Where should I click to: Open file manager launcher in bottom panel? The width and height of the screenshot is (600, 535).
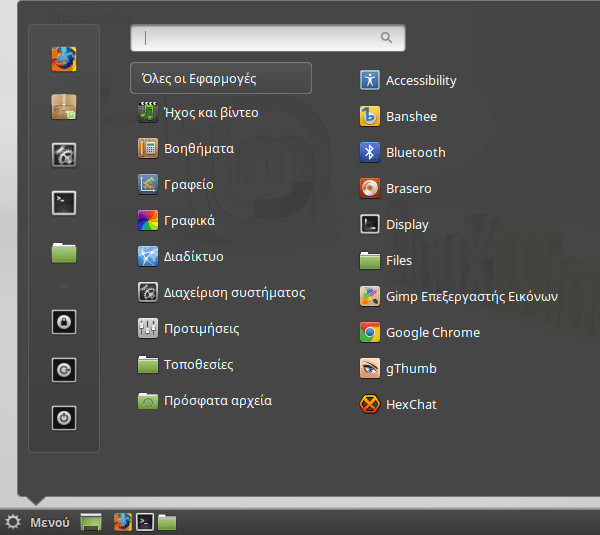click(x=167, y=522)
